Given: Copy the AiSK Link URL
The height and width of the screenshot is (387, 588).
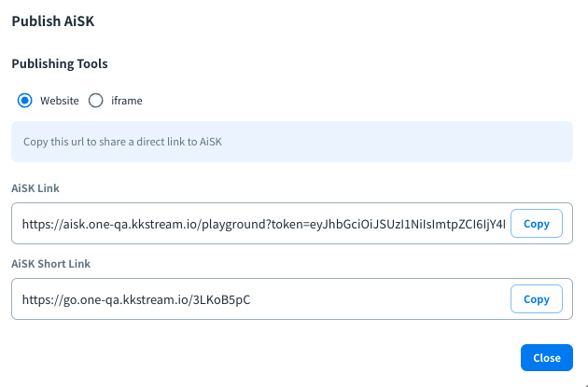Looking at the screenshot, I should coord(537,224).
